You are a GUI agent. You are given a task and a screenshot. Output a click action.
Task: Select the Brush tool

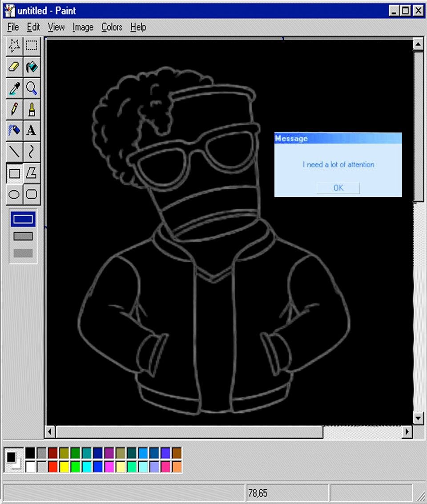click(x=32, y=109)
